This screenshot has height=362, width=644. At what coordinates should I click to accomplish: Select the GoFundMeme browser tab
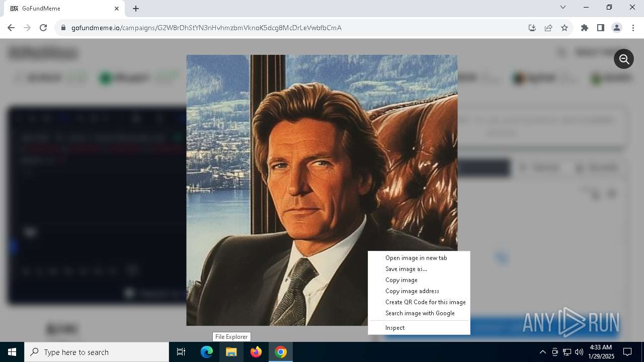(64, 9)
